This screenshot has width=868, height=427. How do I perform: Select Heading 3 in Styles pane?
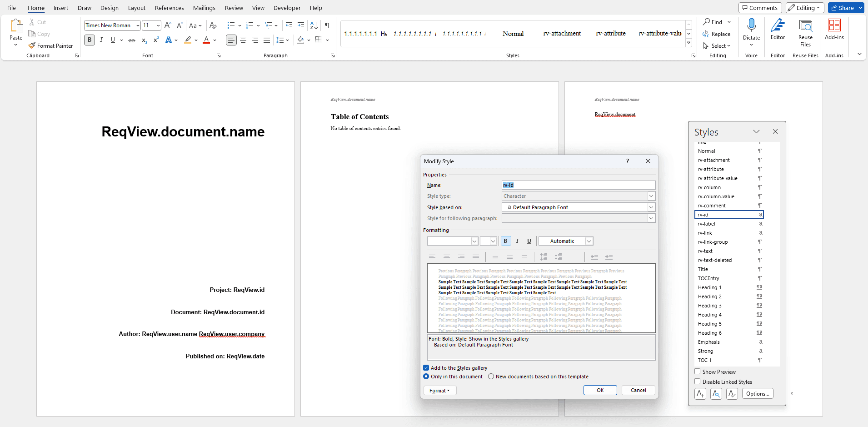[x=729, y=306]
